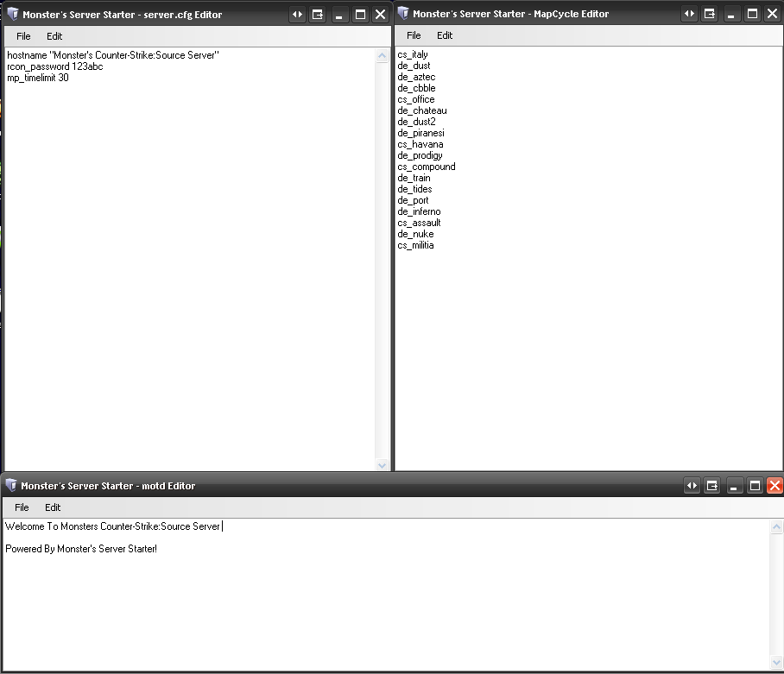Click window-arrow button in server.cfg Editor title bar
Viewport: 784px width, 674px height.
pos(318,15)
